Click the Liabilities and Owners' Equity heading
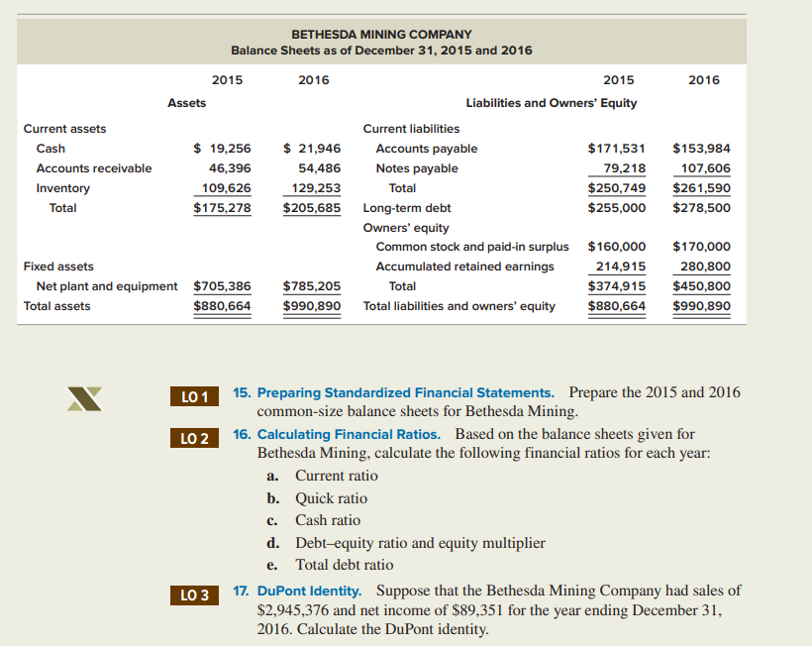This screenshot has height=646, width=812. click(552, 103)
